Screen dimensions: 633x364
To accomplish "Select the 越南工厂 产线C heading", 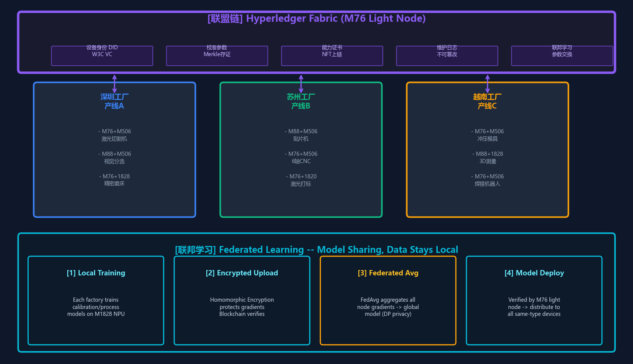I will (487, 101).
